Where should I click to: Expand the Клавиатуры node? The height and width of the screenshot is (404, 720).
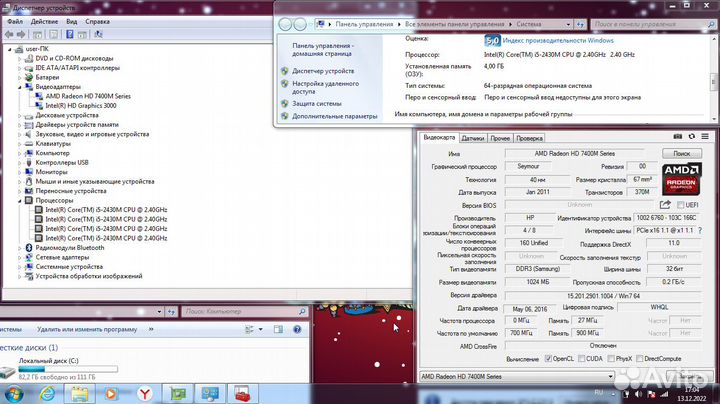tap(20, 144)
